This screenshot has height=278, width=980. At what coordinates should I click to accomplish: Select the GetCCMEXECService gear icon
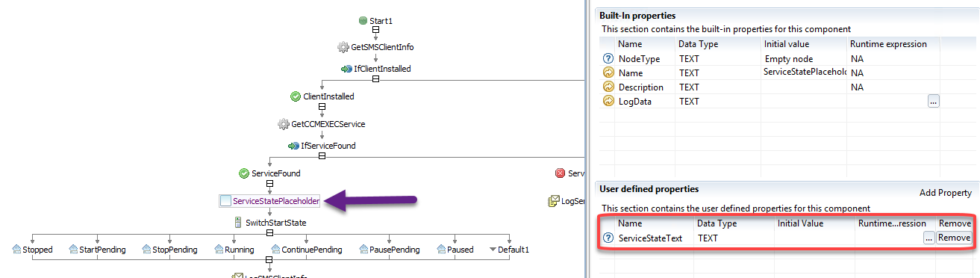click(x=283, y=124)
